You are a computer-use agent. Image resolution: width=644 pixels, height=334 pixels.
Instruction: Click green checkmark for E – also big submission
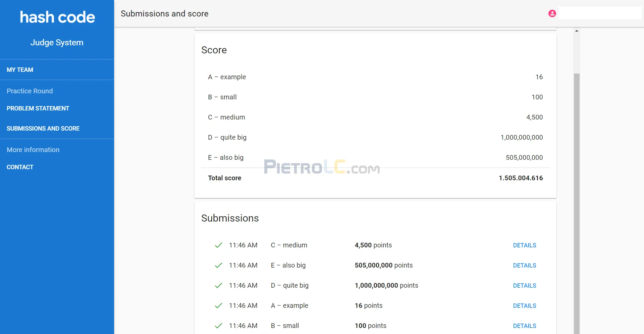pos(219,266)
